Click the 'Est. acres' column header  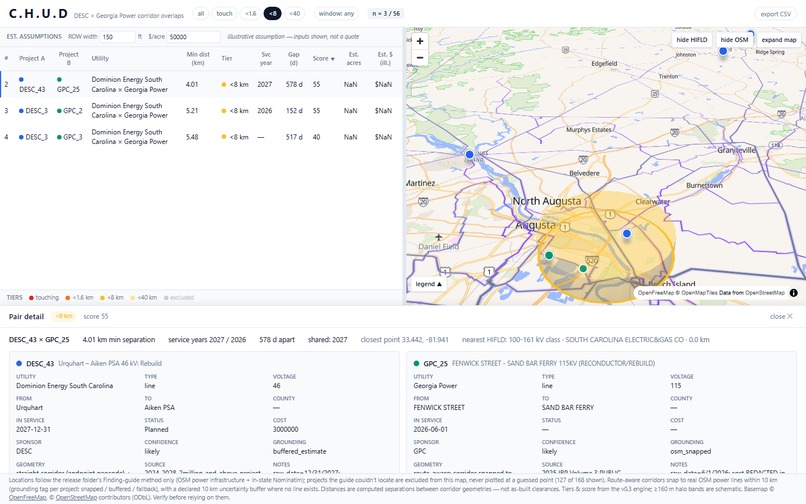click(354, 59)
